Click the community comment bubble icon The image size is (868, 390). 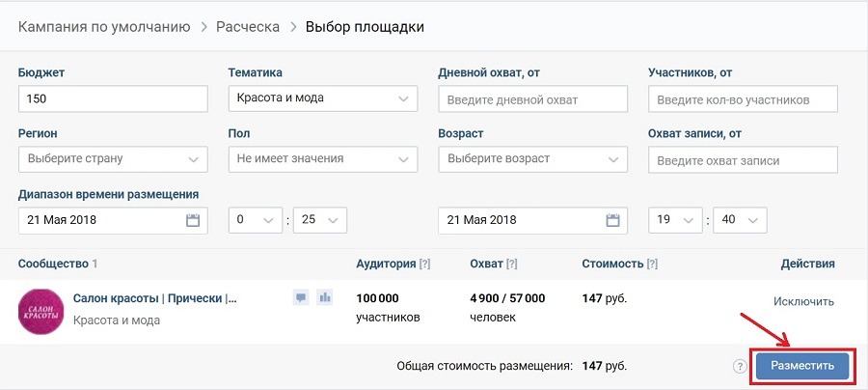click(x=301, y=297)
